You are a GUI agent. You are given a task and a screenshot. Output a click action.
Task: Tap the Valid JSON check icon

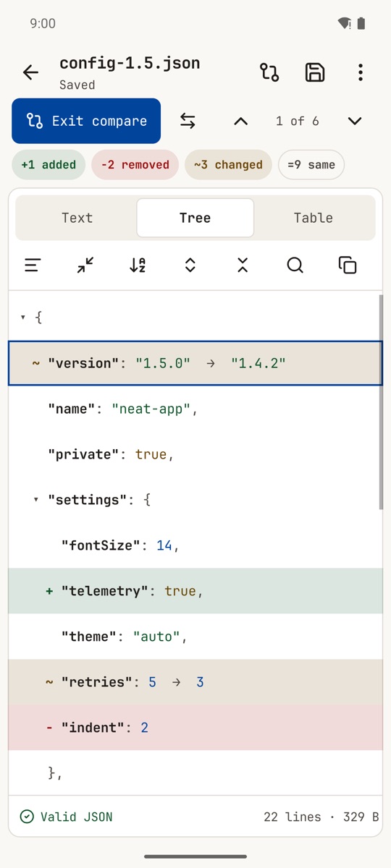coord(27,817)
